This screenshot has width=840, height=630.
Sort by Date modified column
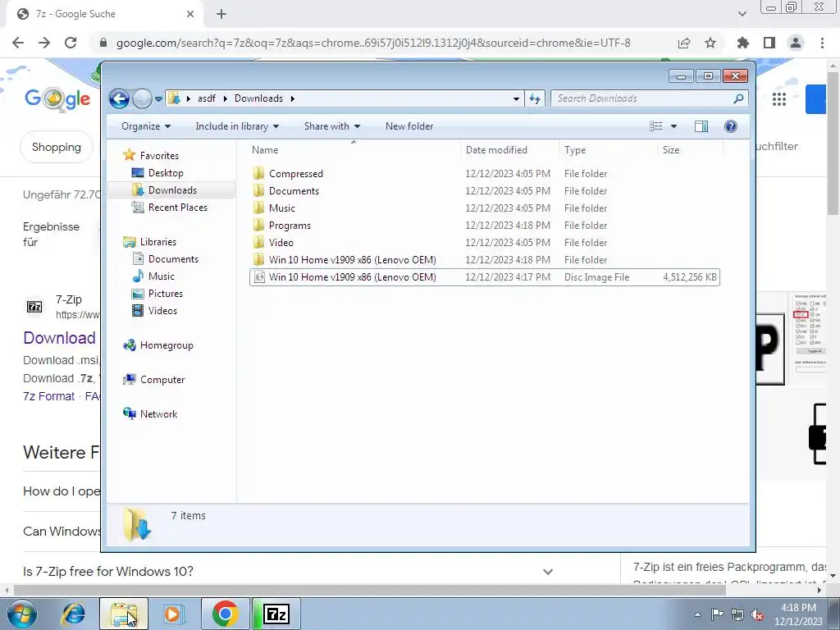click(x=509, y=151)
